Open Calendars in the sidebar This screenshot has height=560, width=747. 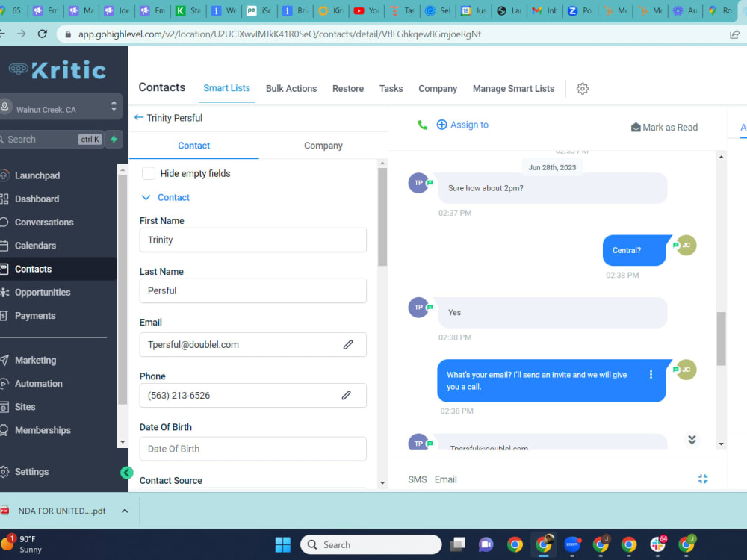pyautogui.click(x=35, y=246)
